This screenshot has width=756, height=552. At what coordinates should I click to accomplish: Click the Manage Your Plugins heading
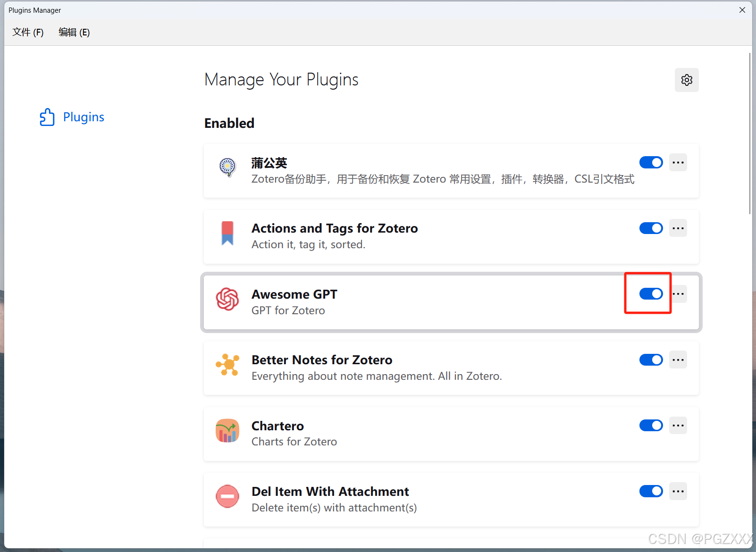pos(282,80)
